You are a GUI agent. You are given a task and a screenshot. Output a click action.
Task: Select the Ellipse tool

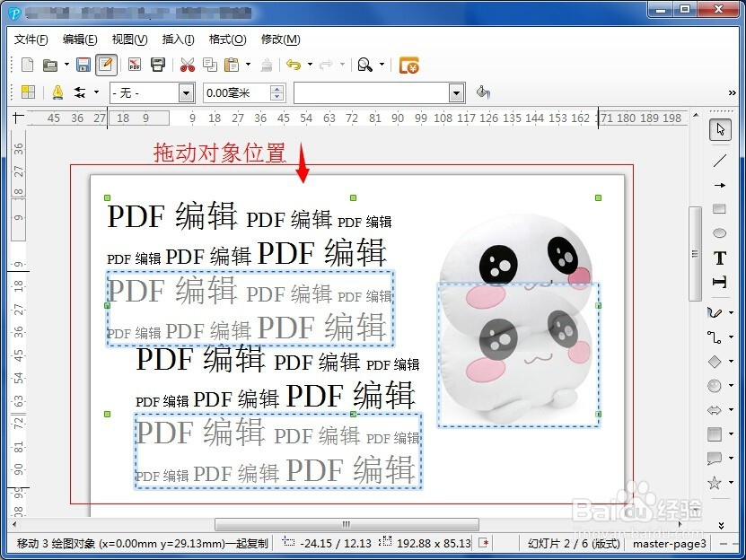720,232
